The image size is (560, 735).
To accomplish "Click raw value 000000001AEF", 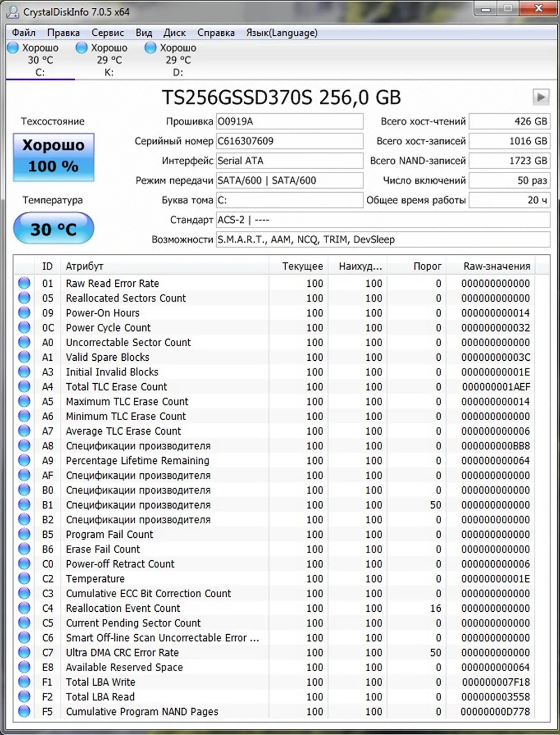I will tap(496, 387).
